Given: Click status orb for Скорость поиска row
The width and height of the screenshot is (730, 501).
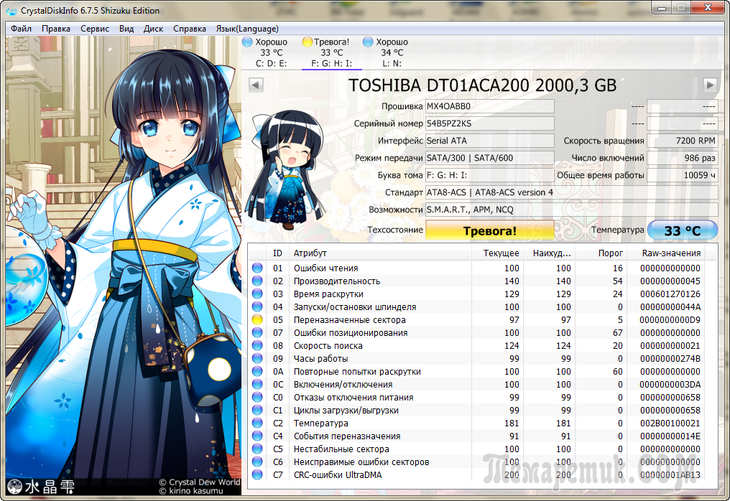Looking at the screenshot, I should tap(257, 345).
